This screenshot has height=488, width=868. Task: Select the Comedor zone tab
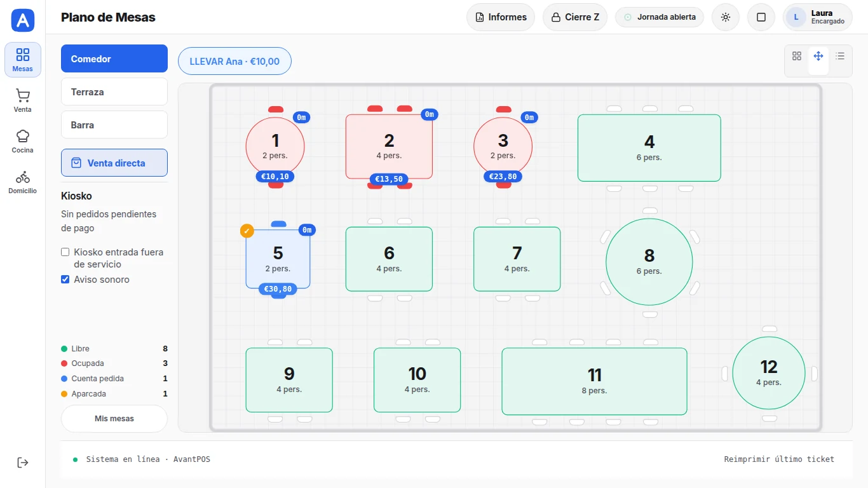point(114,58)
